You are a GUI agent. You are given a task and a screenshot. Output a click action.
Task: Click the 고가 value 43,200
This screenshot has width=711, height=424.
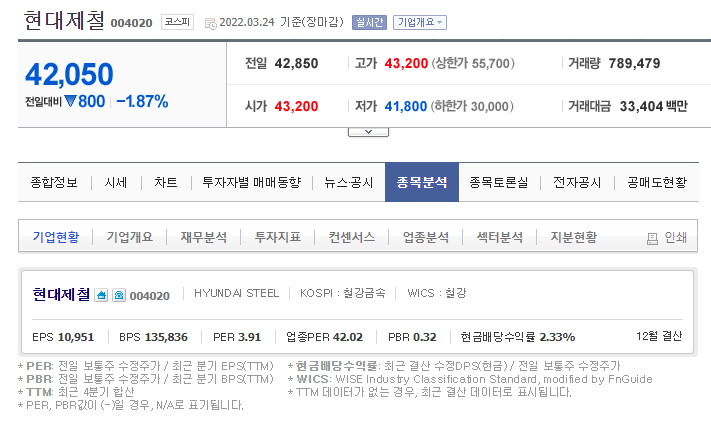[x=406, y=63]
